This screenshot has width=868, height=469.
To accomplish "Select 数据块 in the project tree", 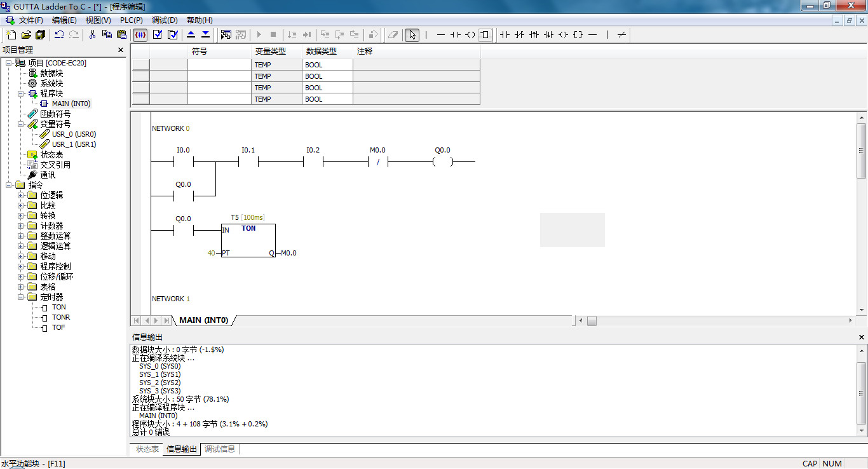I will 51,73.
